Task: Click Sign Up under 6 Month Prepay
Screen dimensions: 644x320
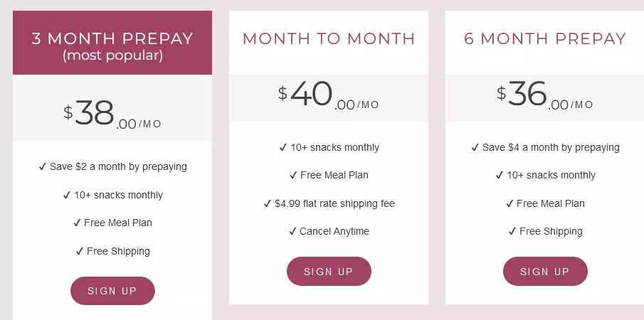Action: tap(545, 271)
